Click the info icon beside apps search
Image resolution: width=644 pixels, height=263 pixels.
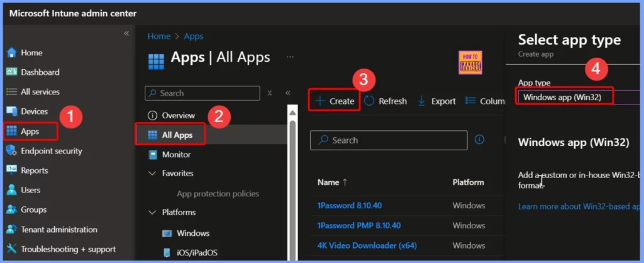(x=479, y=140)
